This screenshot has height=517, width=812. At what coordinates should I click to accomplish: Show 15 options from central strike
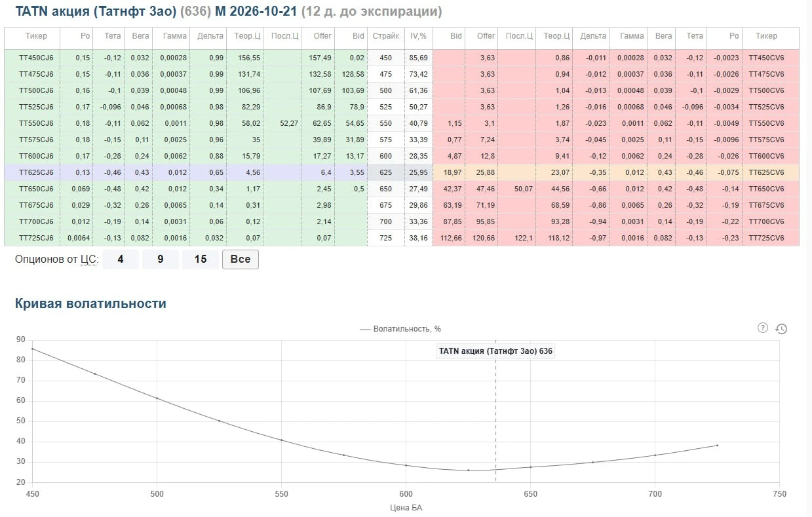tap(201, 259)
